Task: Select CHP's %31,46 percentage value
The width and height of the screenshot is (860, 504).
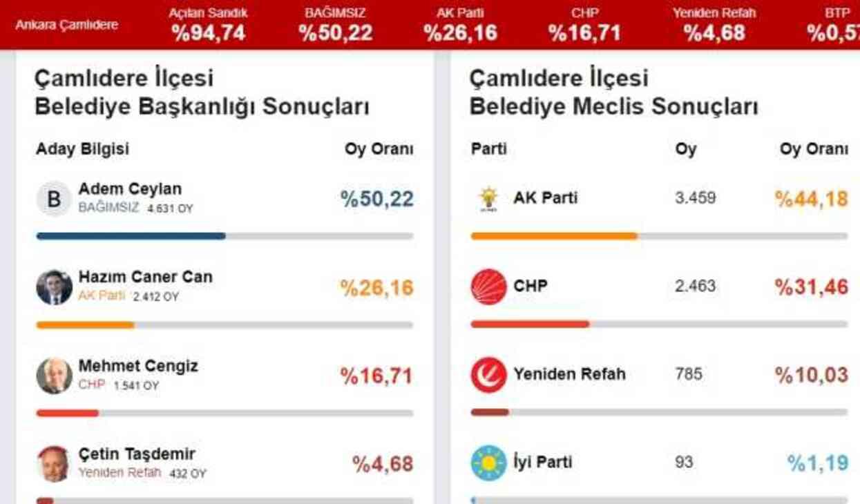Action: (812, 285)
